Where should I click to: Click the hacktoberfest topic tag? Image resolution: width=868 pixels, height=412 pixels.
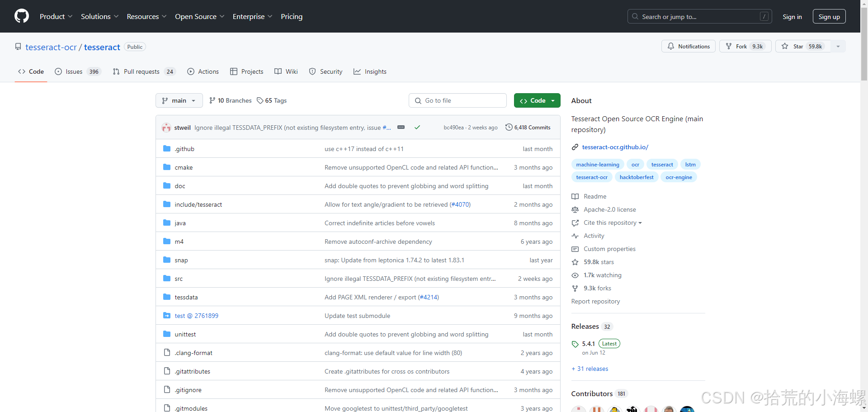637,177
